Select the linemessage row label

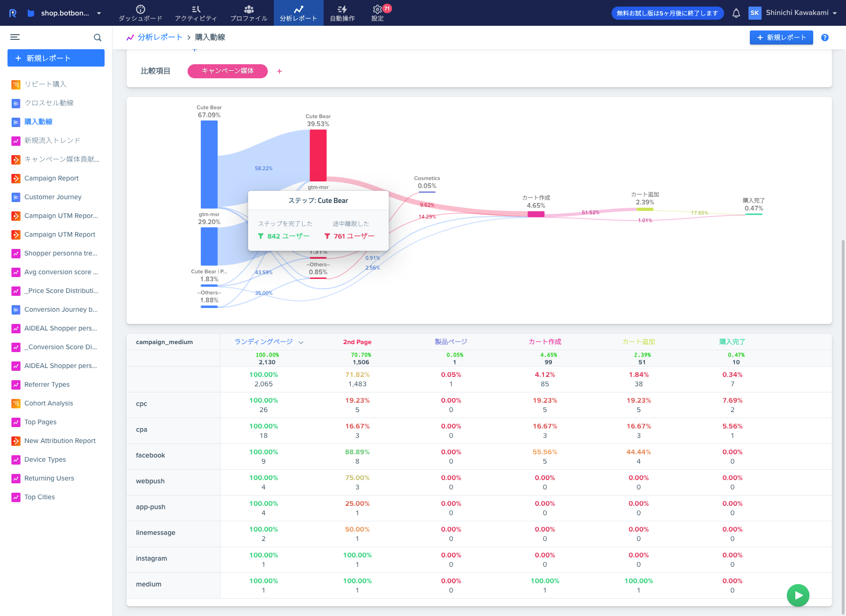tap(156, 533)
